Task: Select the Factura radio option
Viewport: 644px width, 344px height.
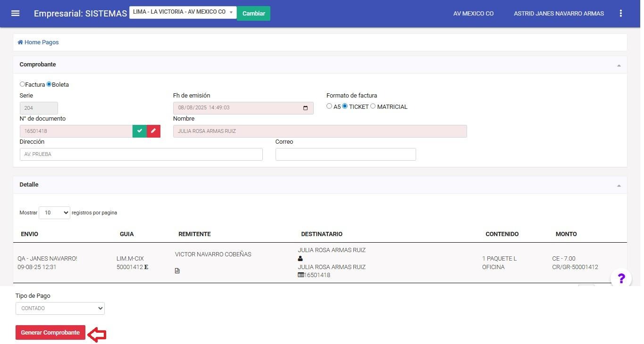Action: coord(22,84)
